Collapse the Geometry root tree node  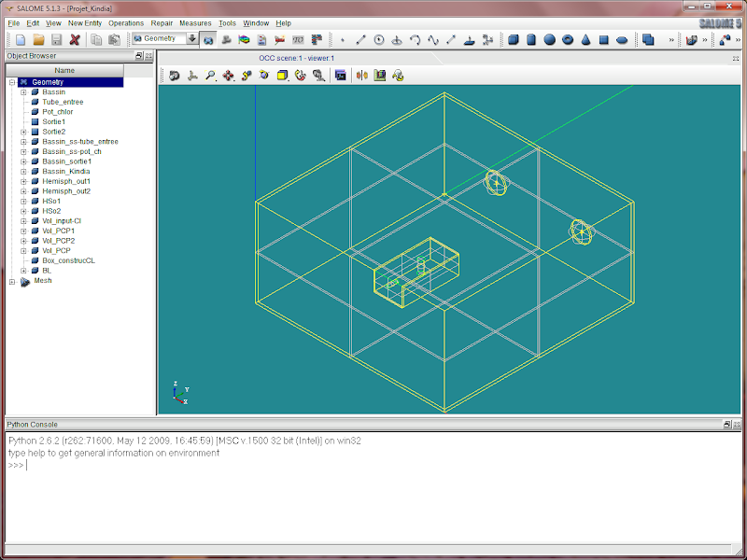point(12,82)
